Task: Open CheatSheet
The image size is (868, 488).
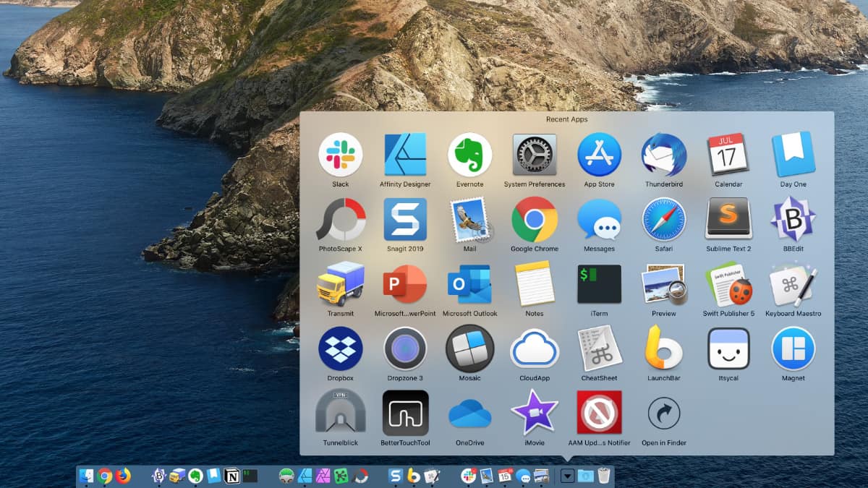Action: (599, 348)
